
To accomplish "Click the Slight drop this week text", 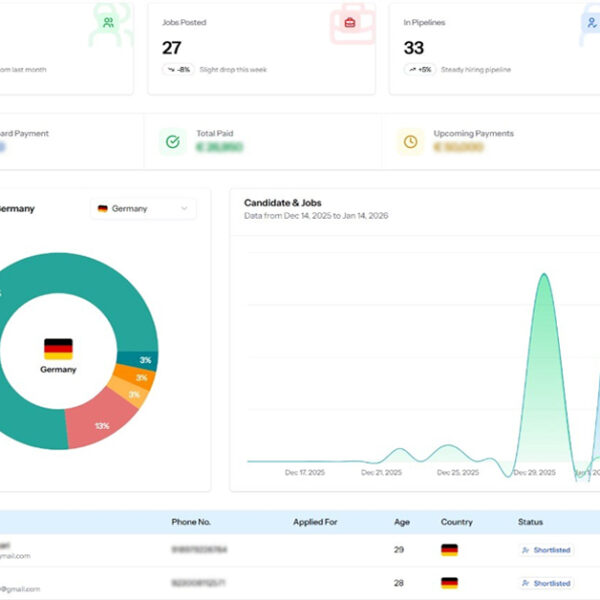I will pyautogui.click(x=233, y=70).
